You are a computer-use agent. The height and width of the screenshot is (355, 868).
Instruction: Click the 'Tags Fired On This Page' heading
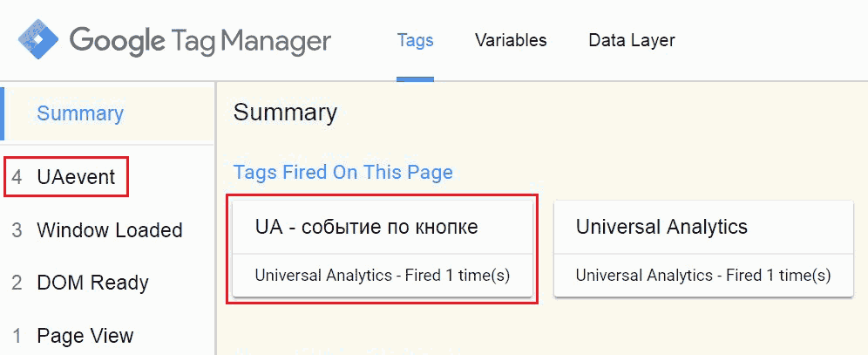click(342, 172)
